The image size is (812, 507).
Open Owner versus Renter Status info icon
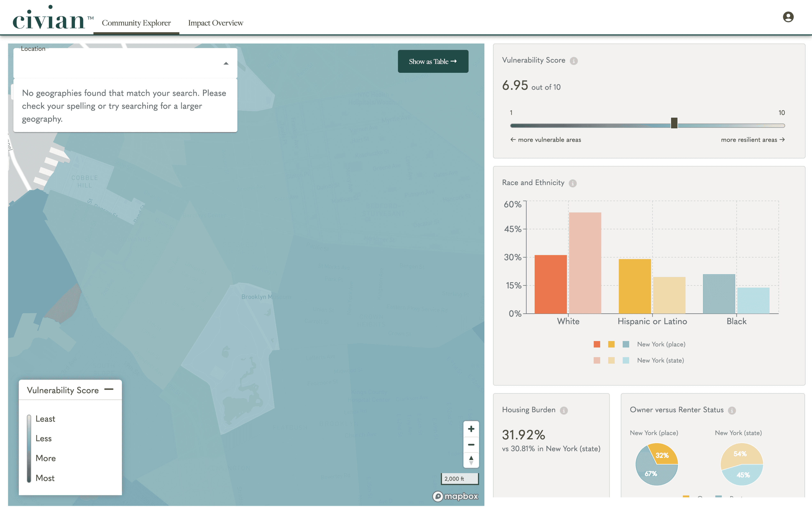tap(732, 410)
